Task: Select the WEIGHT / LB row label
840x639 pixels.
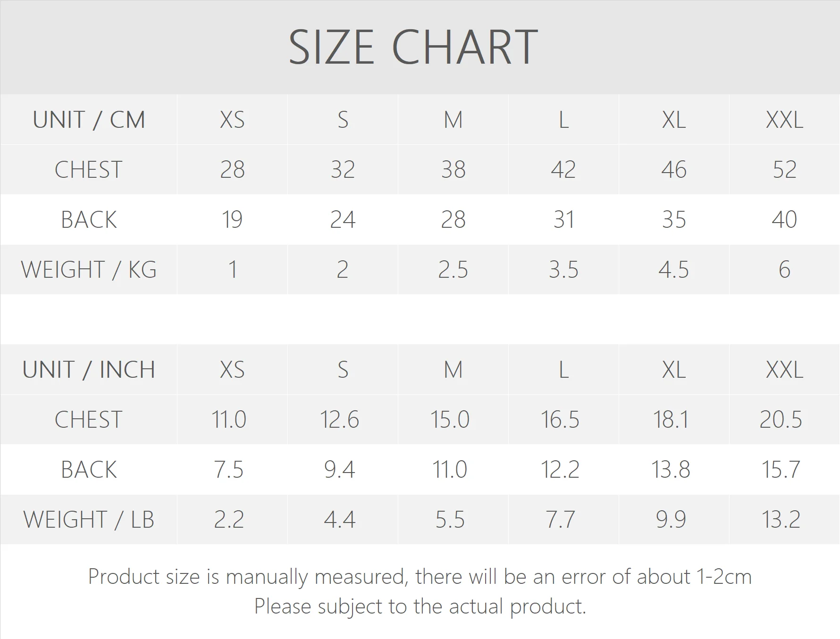Action: click(89, 520)
